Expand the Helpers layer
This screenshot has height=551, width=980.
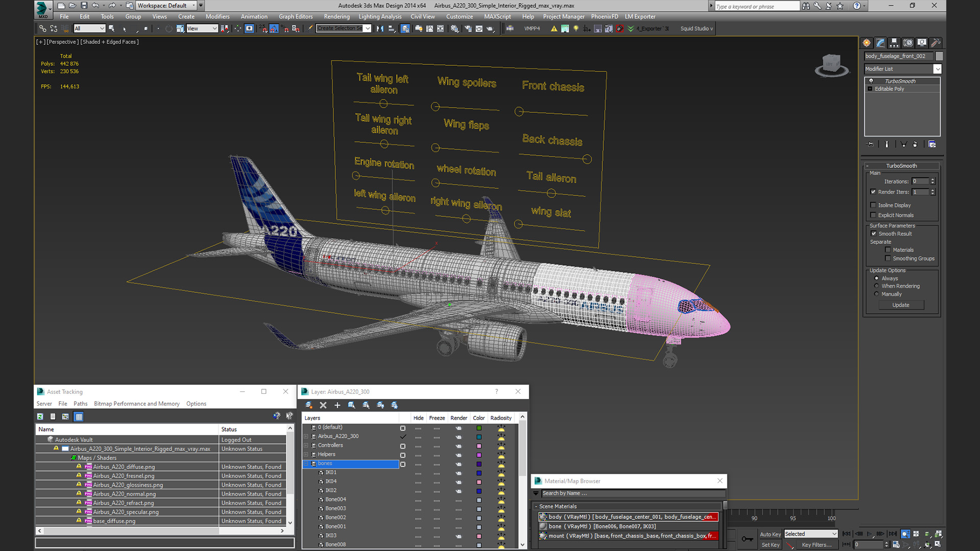(306, 455)
